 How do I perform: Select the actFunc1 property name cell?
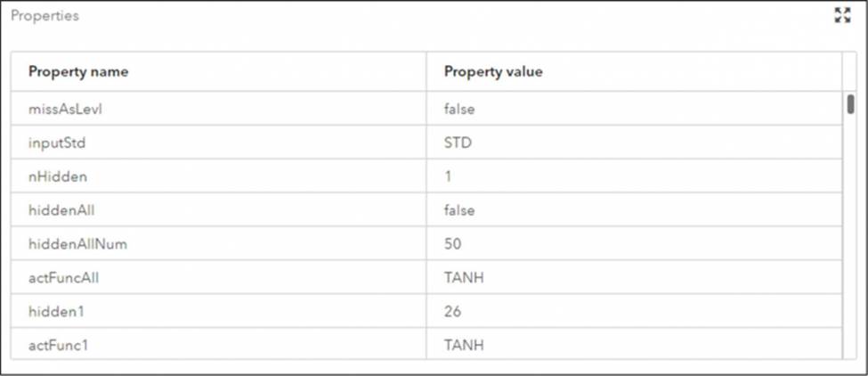pyautogui.click(x=219, y=345)
